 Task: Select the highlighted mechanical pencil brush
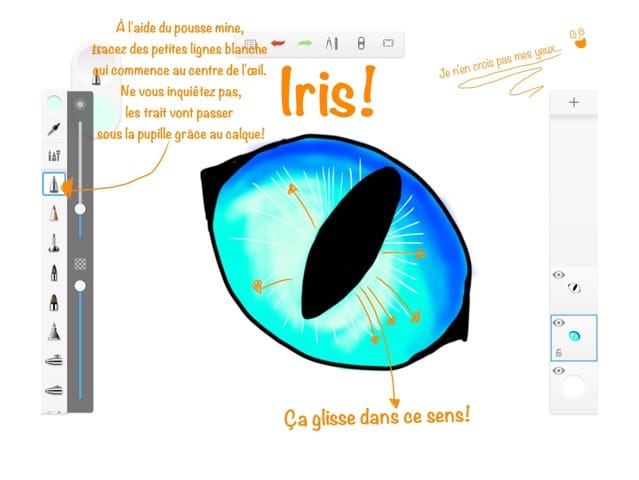point(54,184)
